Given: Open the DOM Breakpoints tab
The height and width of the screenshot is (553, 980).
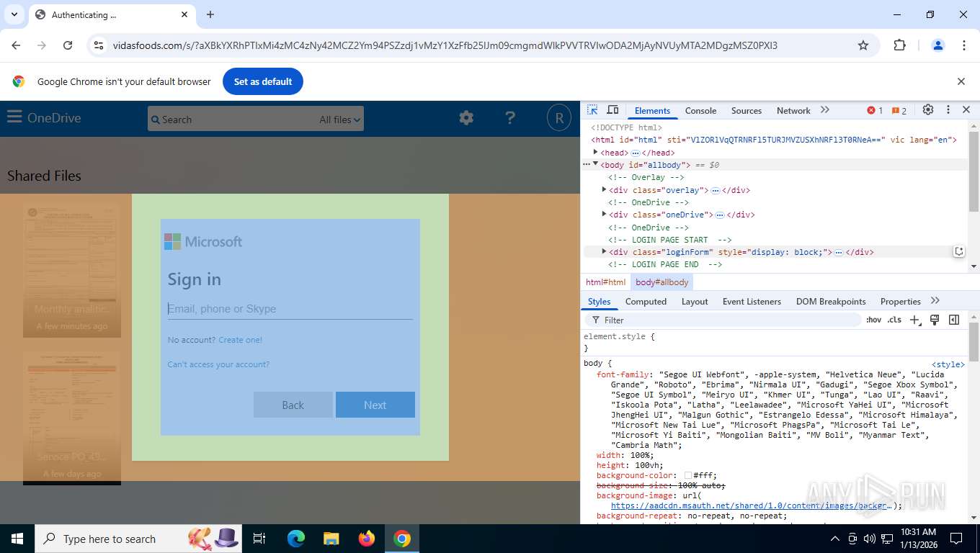Looking at the screenshot, I should point(831,302).
